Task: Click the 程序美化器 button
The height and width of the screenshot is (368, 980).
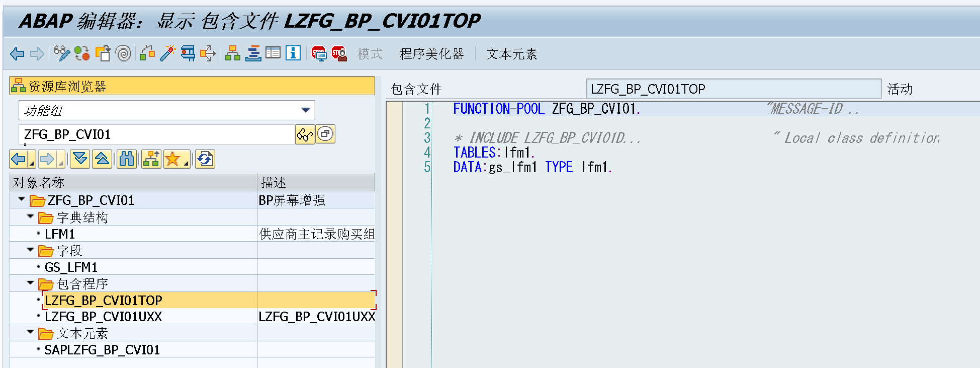Action: click(431, 54)
